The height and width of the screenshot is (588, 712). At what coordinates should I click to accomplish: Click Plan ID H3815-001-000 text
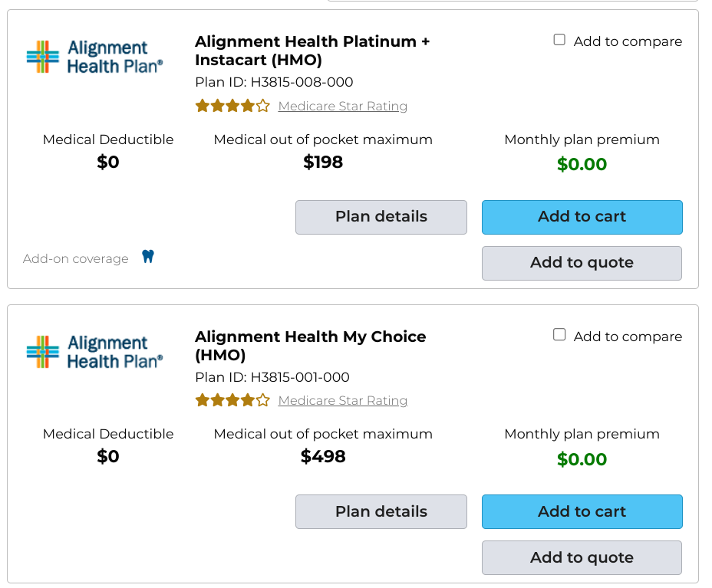(x=272, y=377)
